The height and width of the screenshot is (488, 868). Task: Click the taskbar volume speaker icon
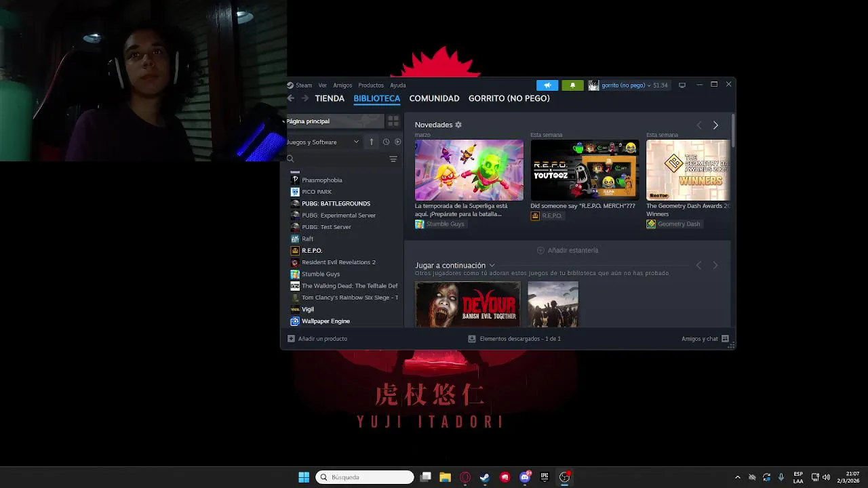[826, 477]
